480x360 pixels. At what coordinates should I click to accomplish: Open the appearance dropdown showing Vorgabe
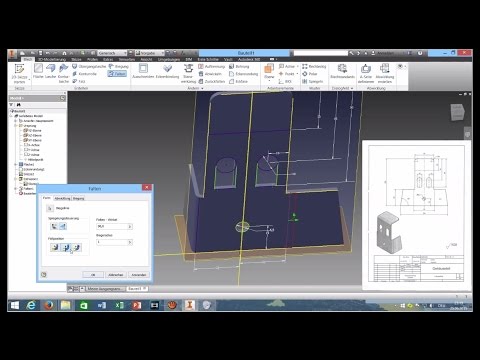pyautogui.click(x=150, y=53)
